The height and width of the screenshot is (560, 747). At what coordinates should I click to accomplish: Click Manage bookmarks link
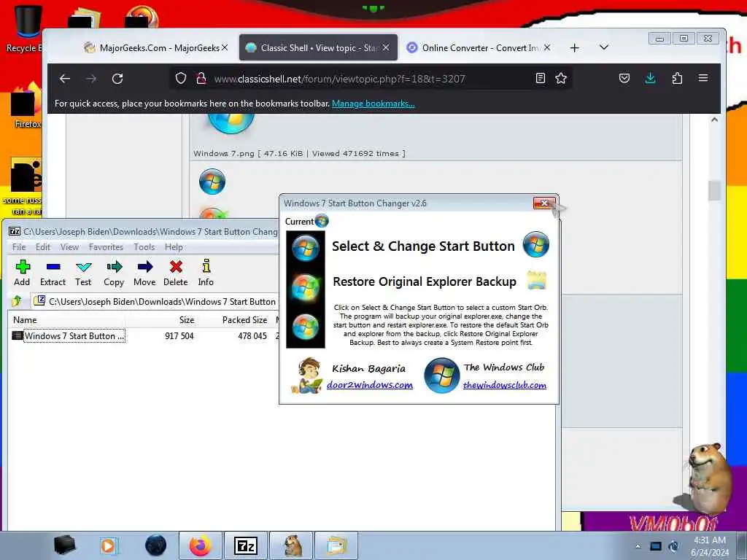click(373, 104)
